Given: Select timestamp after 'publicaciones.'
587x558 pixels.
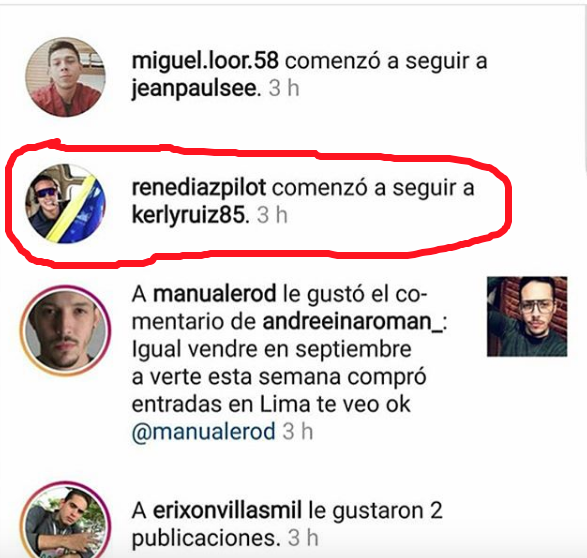Looking at the screenshot, I should [x=303, y=538].
